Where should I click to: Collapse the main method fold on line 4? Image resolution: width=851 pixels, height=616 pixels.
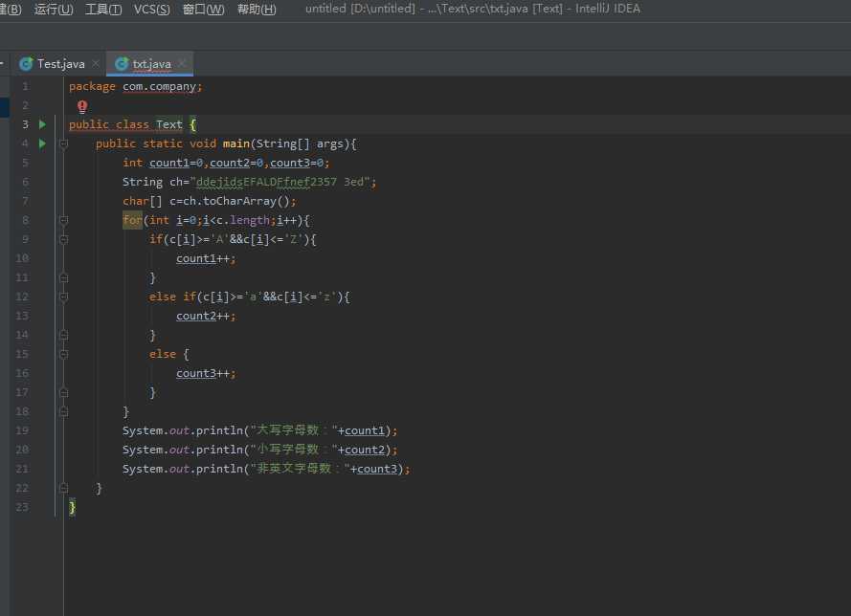[63, 143]
